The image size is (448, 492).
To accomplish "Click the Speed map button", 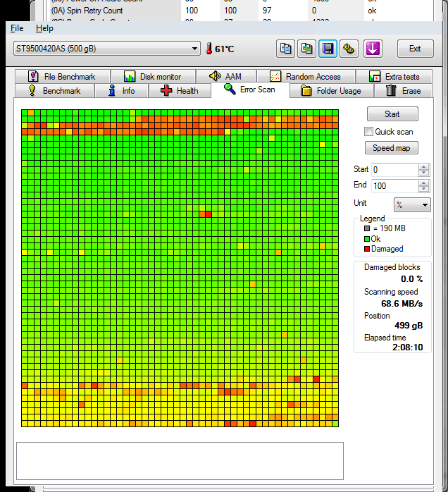I will pyautogui.click(x=391, y=148).
